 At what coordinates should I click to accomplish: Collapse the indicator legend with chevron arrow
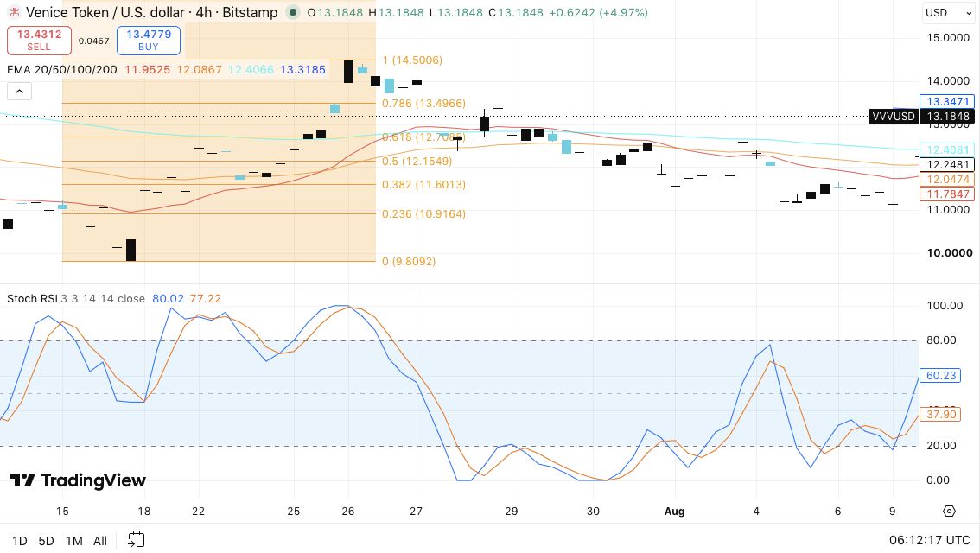[x=19, y=92]
